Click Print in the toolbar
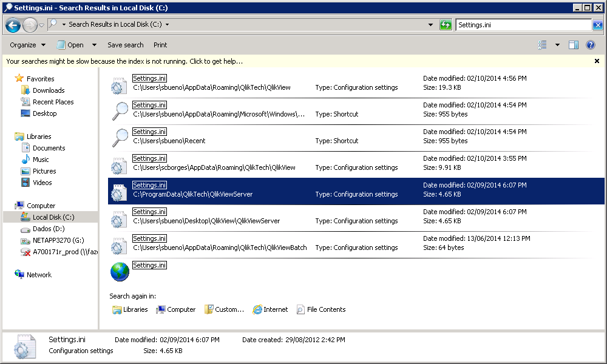Screen dimensions: 607x364 click(160, 45)
